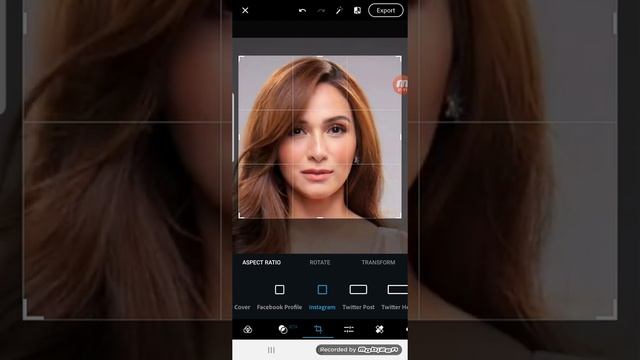Open the Looks filters tool
The image size is (640, 360).
click(247, 329)
